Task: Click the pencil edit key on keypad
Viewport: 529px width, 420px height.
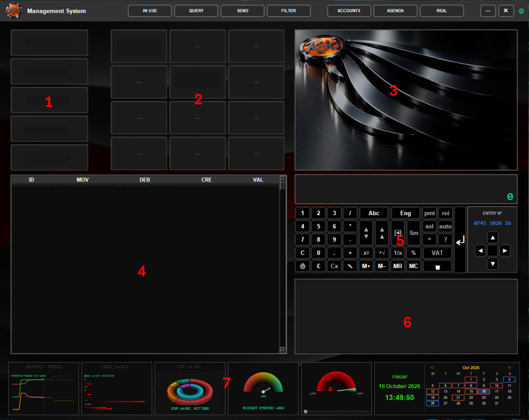Action: [350, 266]
